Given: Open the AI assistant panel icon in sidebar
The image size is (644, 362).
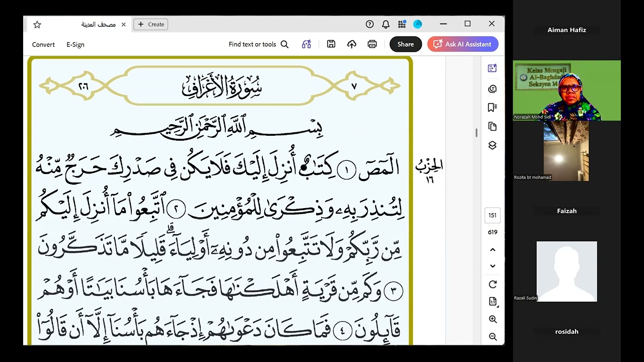Looking at the screenshot, I should (493, 68).
